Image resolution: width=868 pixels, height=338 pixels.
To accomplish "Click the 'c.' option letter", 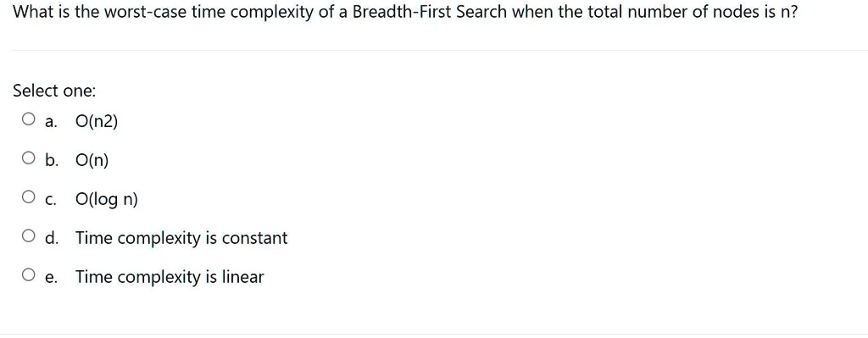I will coord(51,200).
